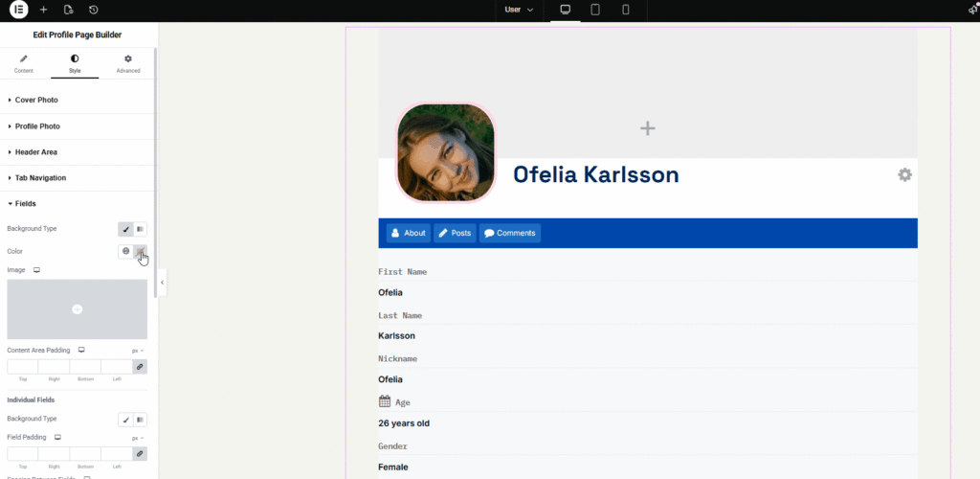Open the Fields color picker swatch
This screenshot has width=980, height=479.
pos(141,251)
